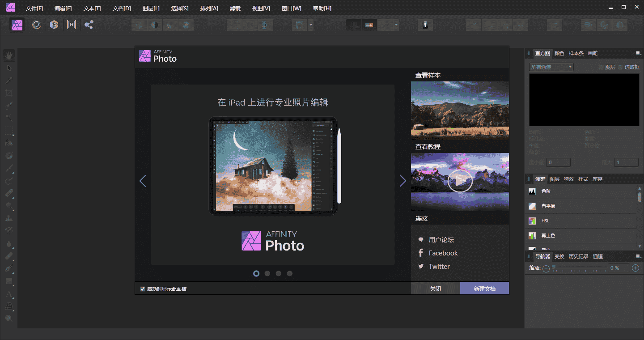Uncheck 启动时显示此面板 option
This screenshot has width=644, height=340.
(x=143, y=289)
